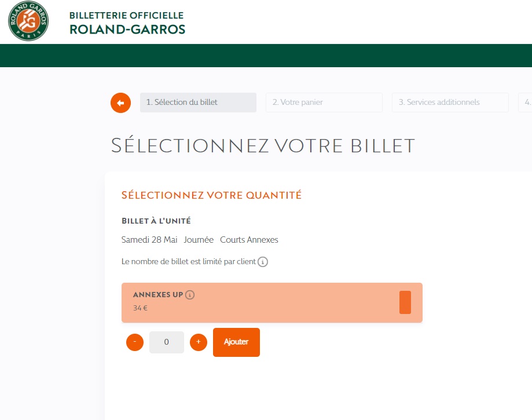The height and width of the screenshot is (420, 532).
Task: Click the 34 € price label
Action: [x=140, y=308]
